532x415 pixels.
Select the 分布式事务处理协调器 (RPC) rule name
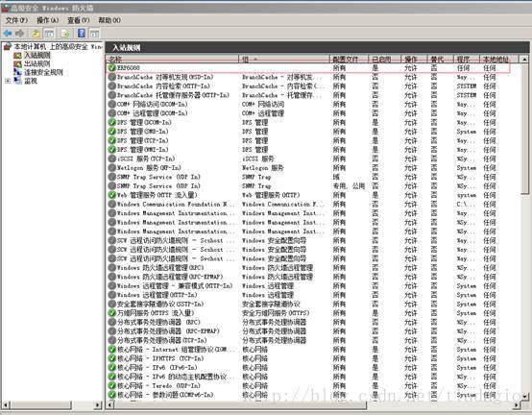(158, 322)
